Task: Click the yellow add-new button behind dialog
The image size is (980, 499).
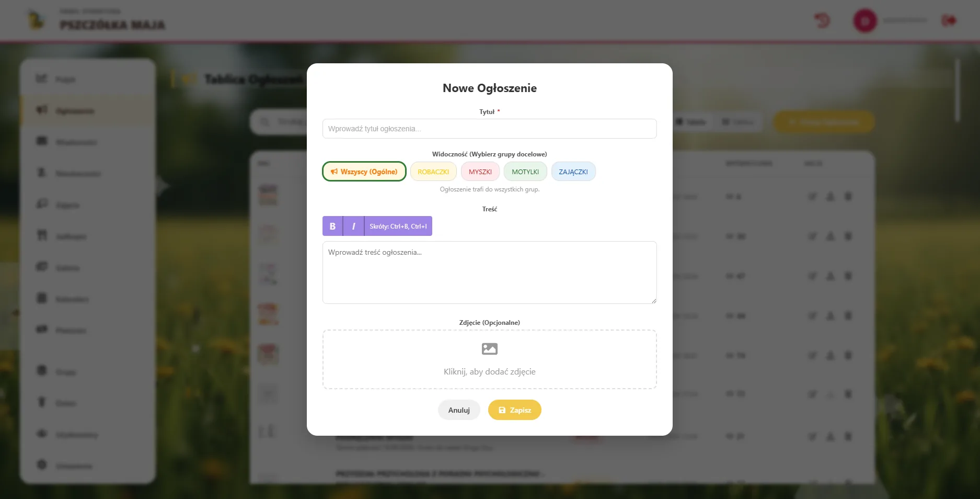Action: pyautogui.click(x=824, y=122)
